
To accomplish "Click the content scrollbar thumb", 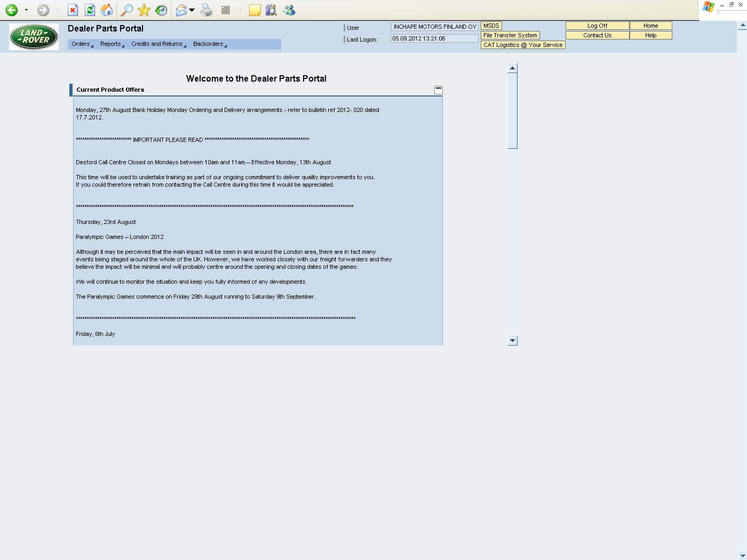I will click(512, 111).
